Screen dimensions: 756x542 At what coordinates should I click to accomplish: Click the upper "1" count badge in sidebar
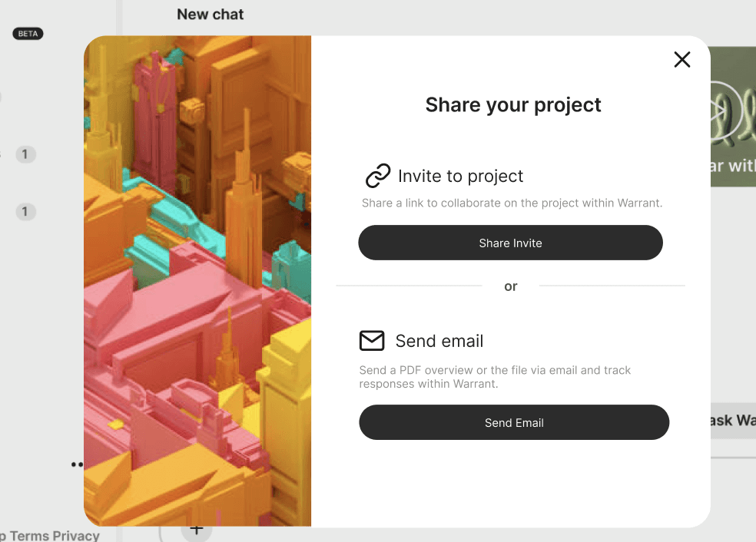pos(25,154)
